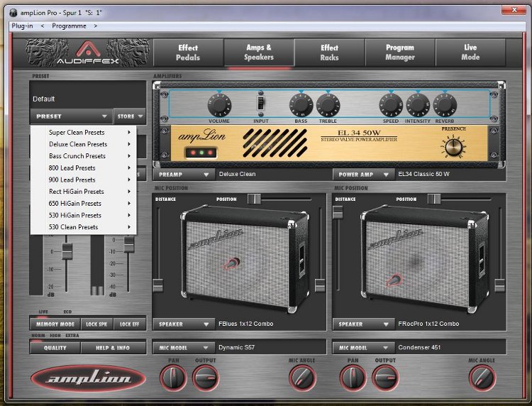Click HELP & INFO button
This screenshot has height=406, width=532.
(x=113, y=348)
